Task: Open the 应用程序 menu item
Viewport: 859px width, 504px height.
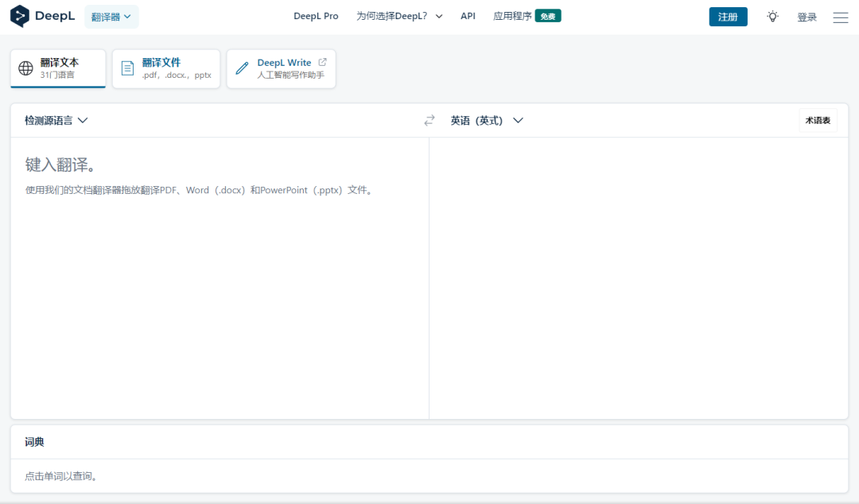Action: point(512,17)
